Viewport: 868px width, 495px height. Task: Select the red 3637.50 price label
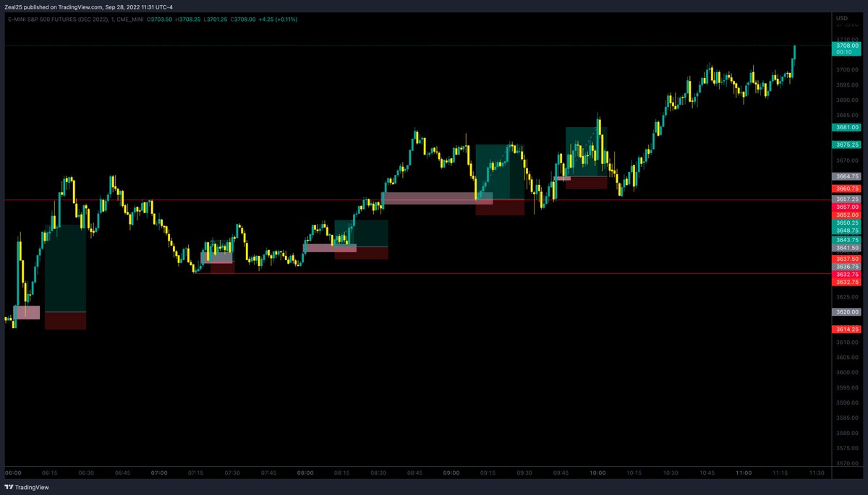tap(846, 259)
